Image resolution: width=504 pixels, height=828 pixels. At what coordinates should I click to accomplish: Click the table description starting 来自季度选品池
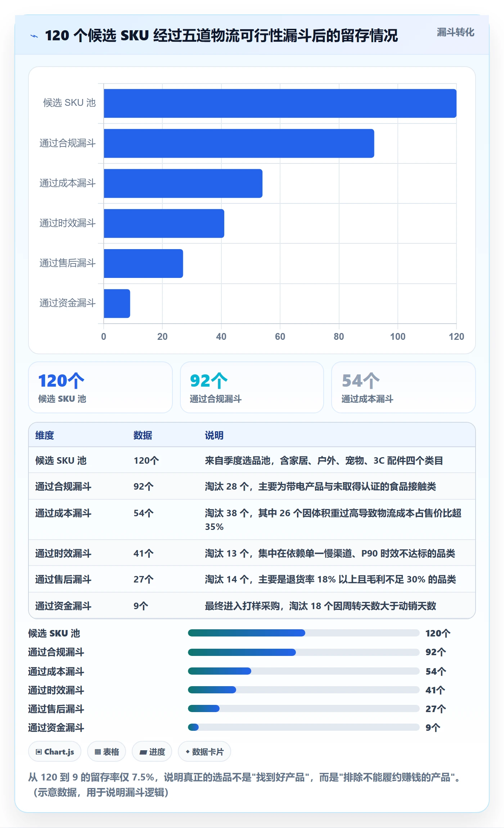pos(324,460)
